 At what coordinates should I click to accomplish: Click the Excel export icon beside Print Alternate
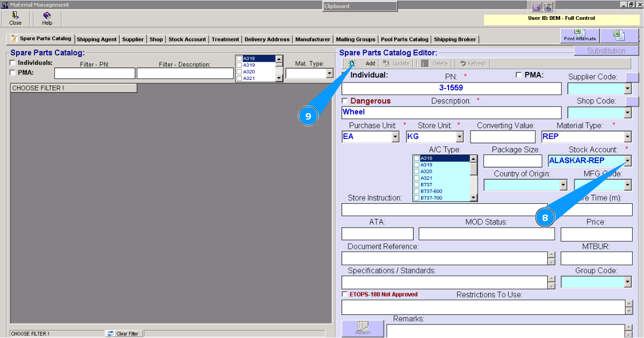click(619, 35)
